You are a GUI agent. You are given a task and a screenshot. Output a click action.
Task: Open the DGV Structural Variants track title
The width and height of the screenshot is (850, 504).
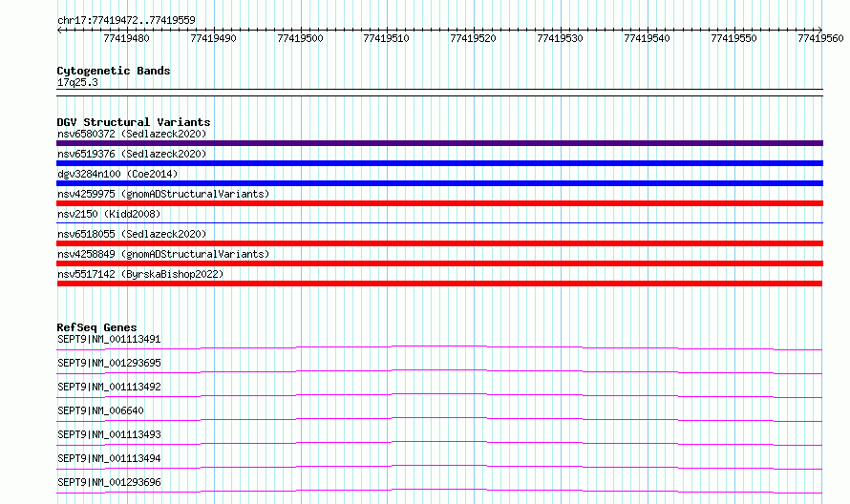[x=134, y=122]
